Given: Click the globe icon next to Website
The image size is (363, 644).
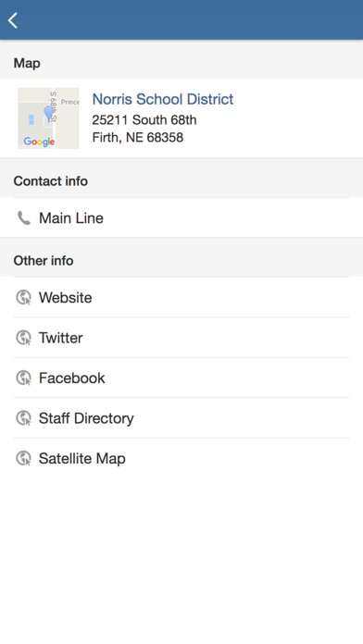Looking at the screenshot, I should [23, 297].
